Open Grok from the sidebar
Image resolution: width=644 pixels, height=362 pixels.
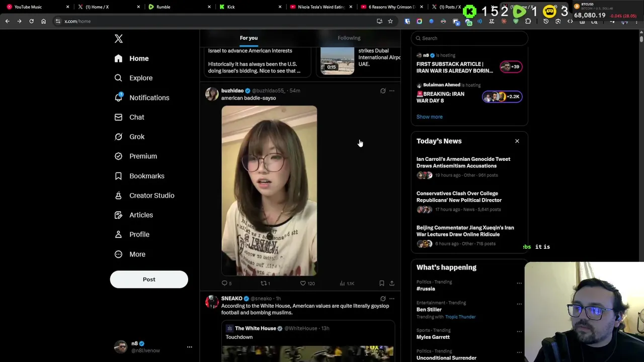pos(129,137)
